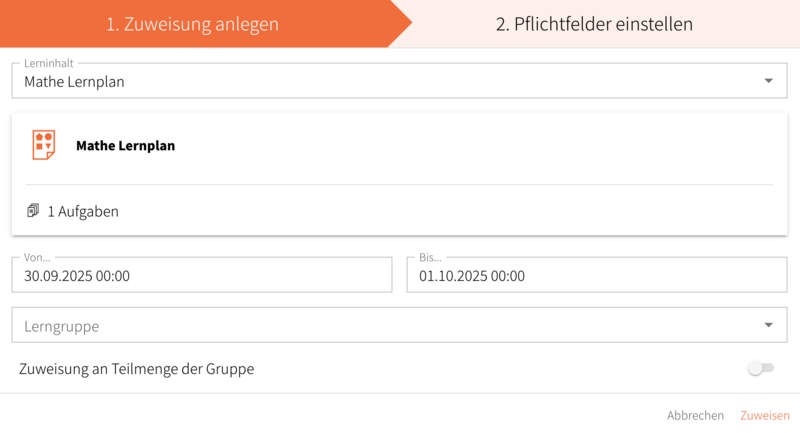Click the 'Zuweisung an Teilmenge der Gruppe' label
Viewport: 800px width, 433px height.
pos(137,369)
